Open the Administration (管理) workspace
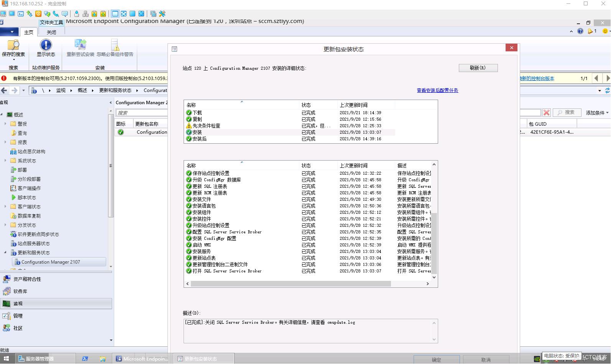The image size is (611, 364). (56, 316)
